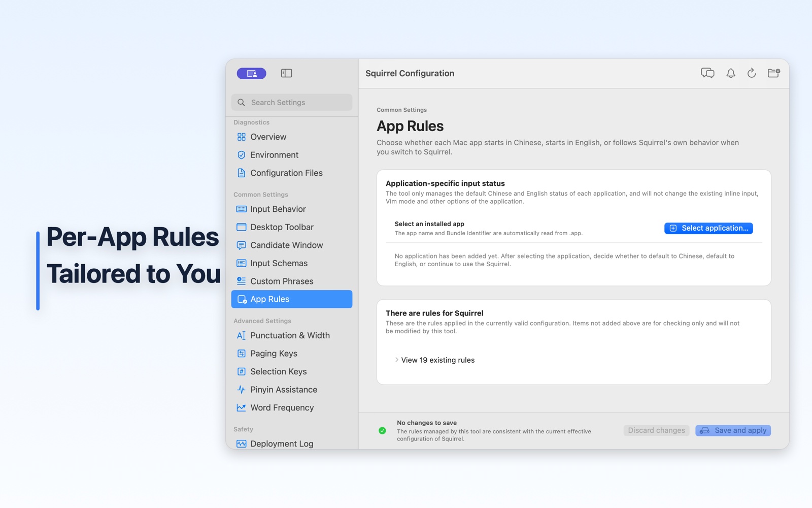The width and height of the screenshot is (812, 508).
Task: Select Input Schemas list icon
Action: click(241, 263)
